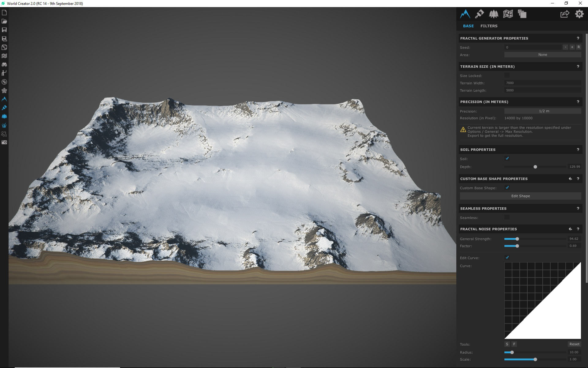
Task: Enable the Seamless checkbox
Action: [507, 217]
